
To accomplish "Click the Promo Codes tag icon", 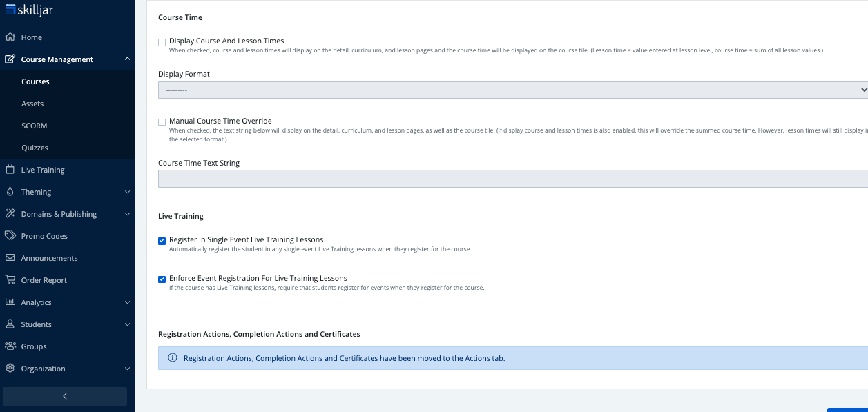I will coord(10,236).
